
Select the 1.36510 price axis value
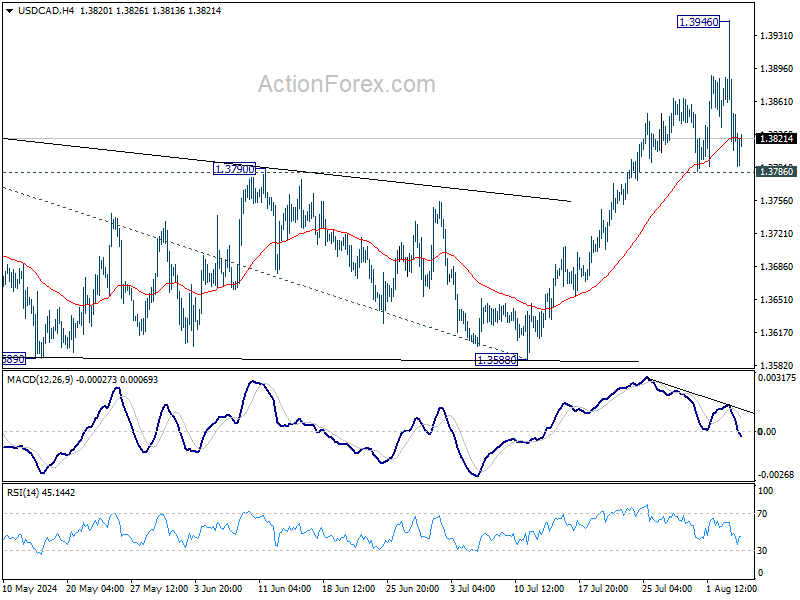click(x=777, y=299)
